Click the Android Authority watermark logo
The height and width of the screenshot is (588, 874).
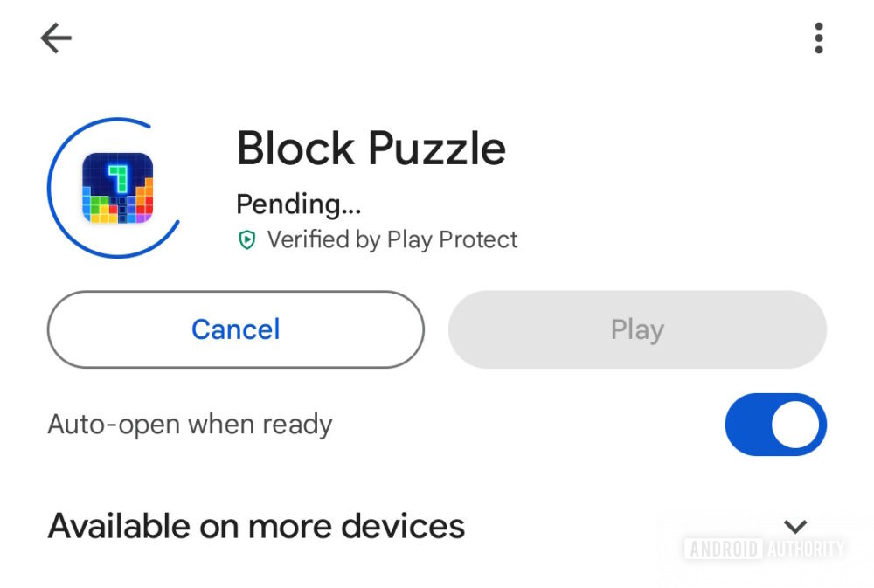764,549
